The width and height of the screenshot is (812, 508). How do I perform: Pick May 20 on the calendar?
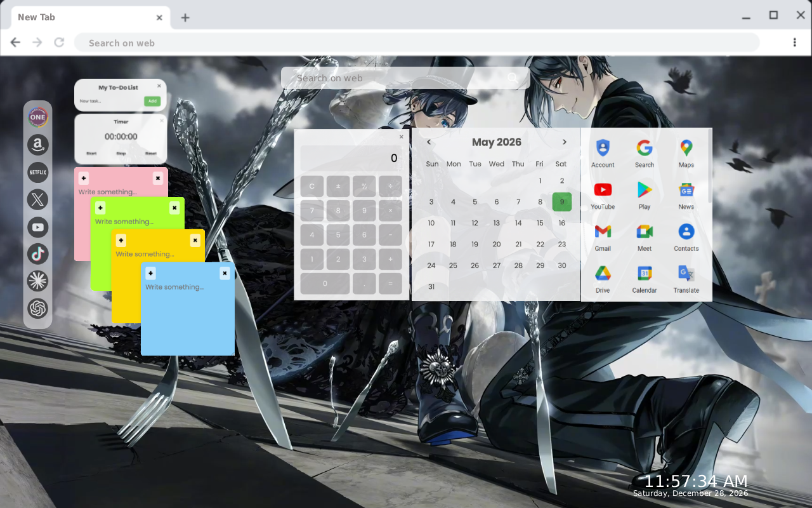(497, 244)
